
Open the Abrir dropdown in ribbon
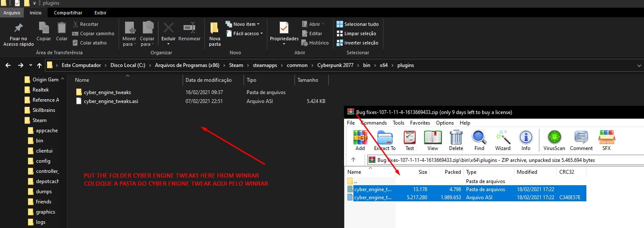313,24
